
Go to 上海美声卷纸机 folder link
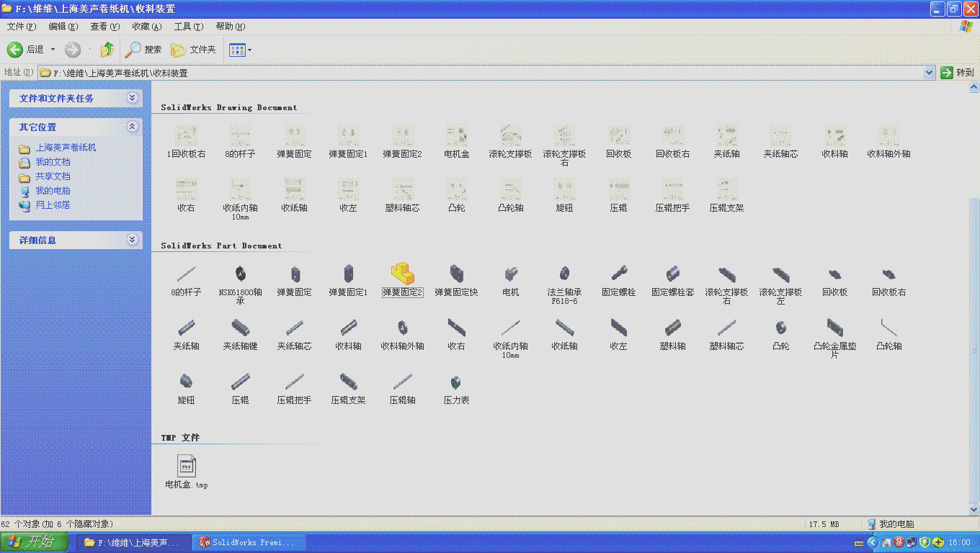click(66, 148)
